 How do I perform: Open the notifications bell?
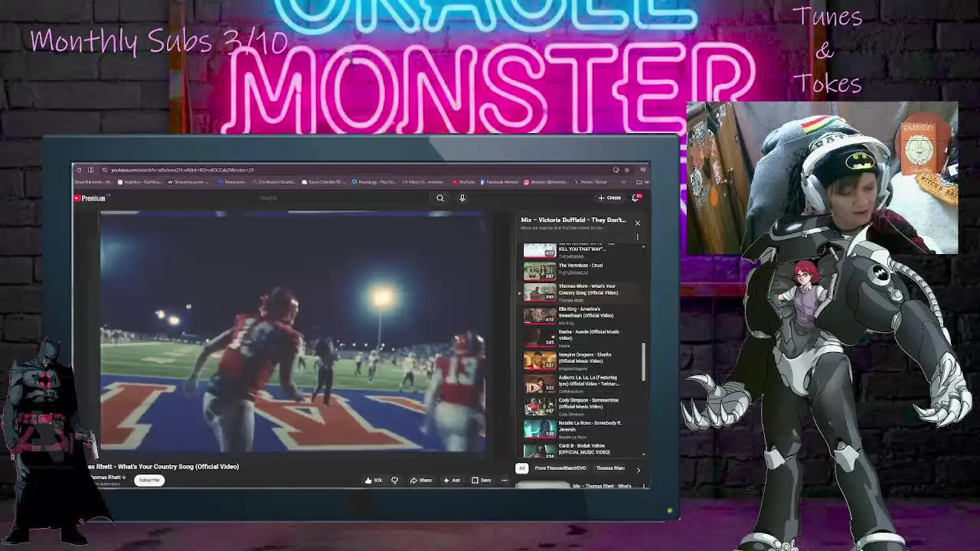635,198
